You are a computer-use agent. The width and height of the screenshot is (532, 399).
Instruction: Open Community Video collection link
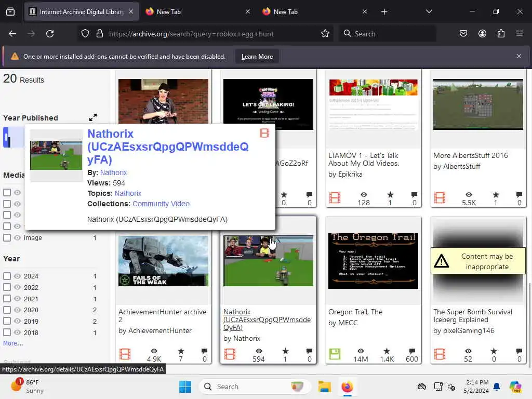click(x=161, y=204)
